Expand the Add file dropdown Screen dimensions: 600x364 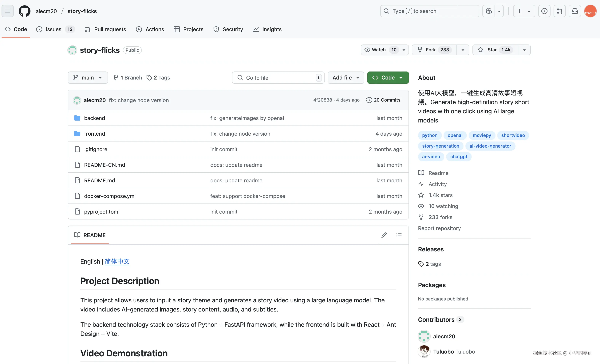(345, 78)
